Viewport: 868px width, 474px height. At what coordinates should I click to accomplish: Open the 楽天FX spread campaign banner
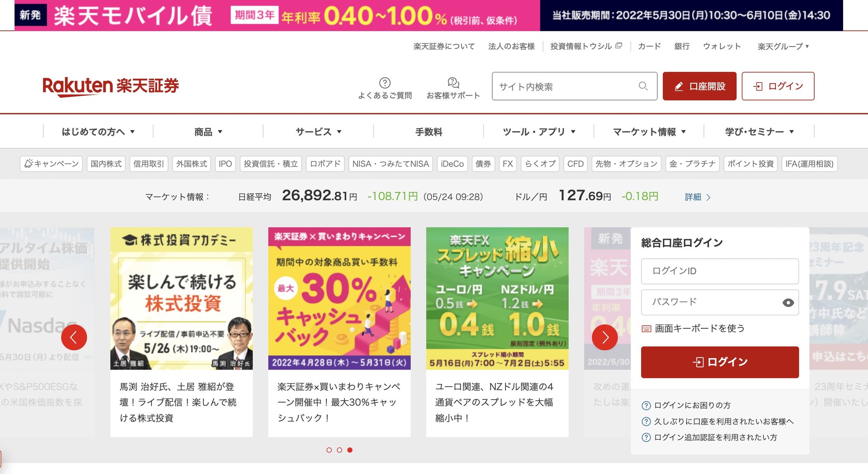point(497,299)
